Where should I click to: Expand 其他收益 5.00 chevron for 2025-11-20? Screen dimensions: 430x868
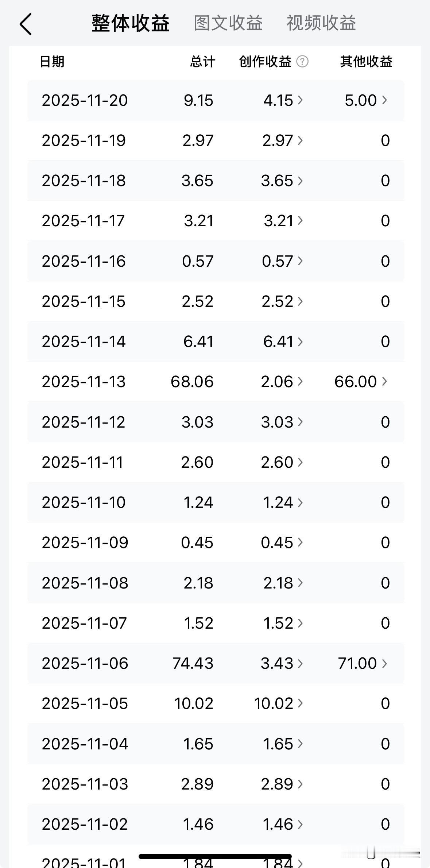pyautogui.click(x=384, y=100)
